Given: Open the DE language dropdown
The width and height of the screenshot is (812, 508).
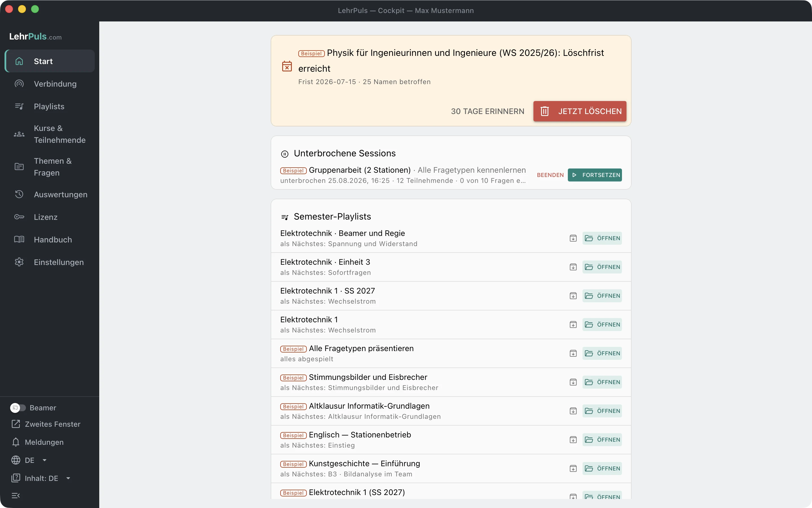Looking at the screenshot, I should 29,460.
